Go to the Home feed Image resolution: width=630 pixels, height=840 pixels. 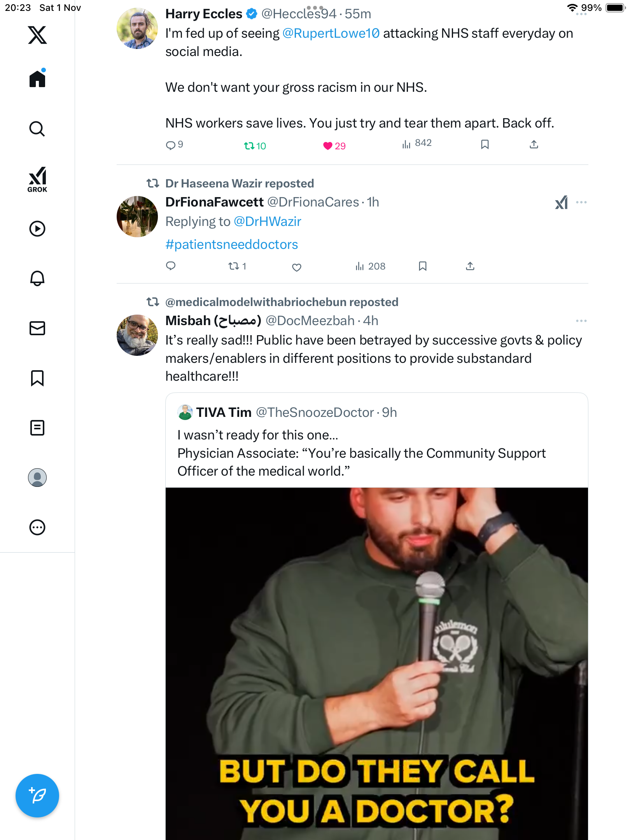[37, 79]
